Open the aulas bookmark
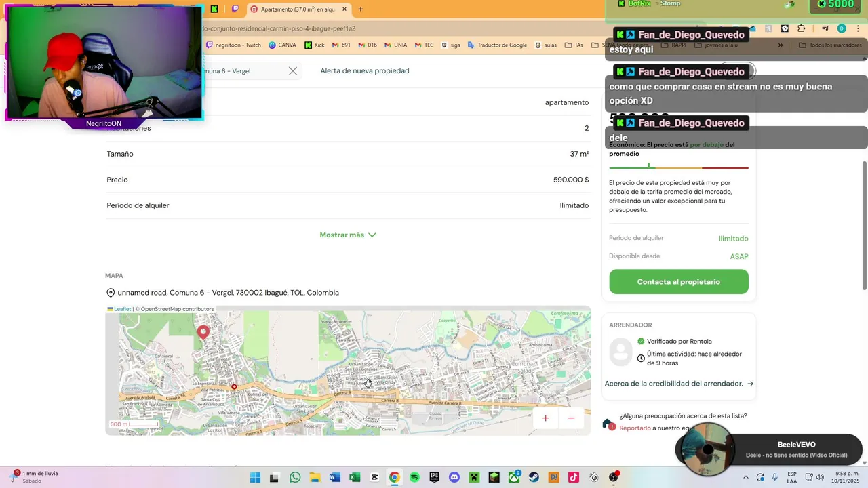 click(x=545, y=45)
